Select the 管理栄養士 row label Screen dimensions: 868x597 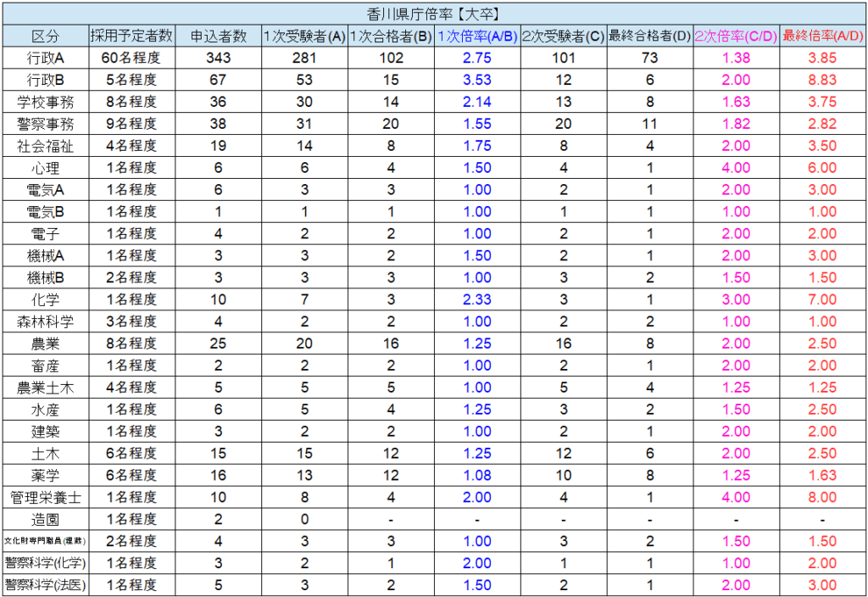pyautogui.click(x=45, y=497)
